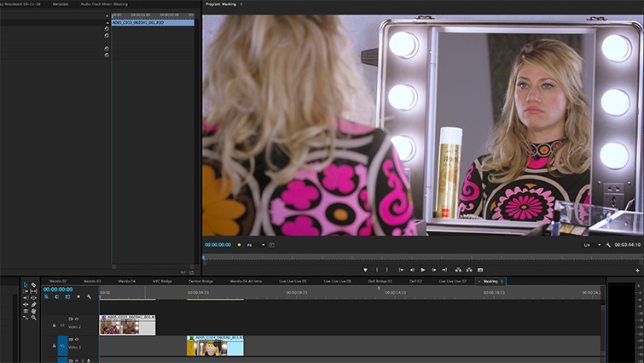Toggle the lock on Video 2 track

pyautogui.click(x=54, y=325)
